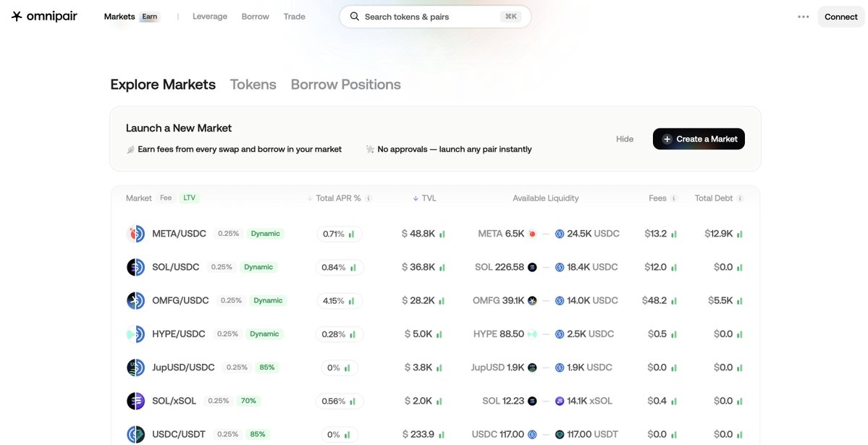Click the chart bars icon beside OMFG/USDC fees
Viewport: 868px width, 445px height.
674,301
